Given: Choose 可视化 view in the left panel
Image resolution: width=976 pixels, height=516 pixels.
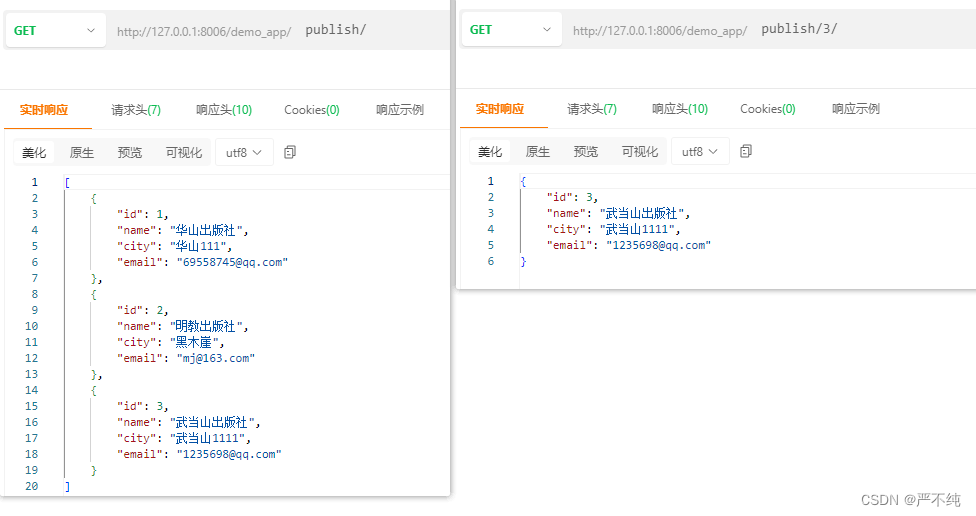Looking at the screenshot, I should coord(184,152).
